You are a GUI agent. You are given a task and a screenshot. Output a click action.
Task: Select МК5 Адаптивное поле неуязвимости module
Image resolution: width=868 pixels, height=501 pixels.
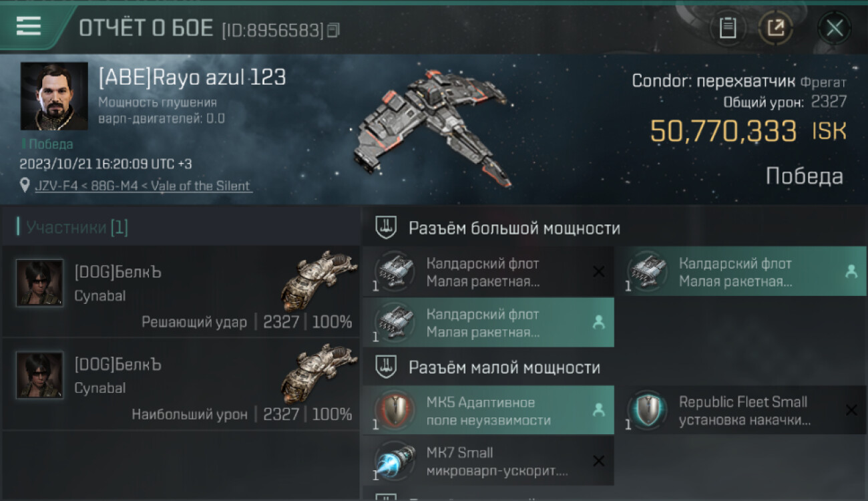pos(488,411)
